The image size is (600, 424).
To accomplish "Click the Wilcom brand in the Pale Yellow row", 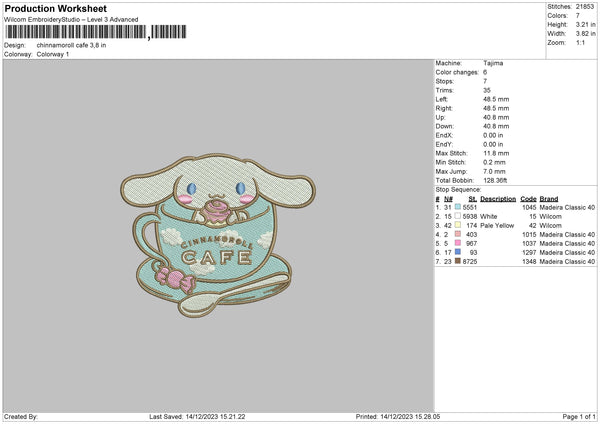I will (x=551, y=225).
